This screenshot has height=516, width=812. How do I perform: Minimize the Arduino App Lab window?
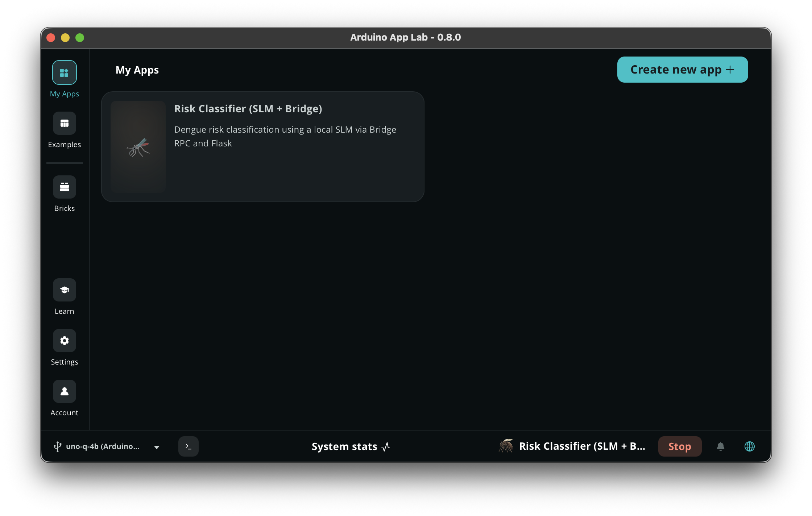[x=65, y=38]
